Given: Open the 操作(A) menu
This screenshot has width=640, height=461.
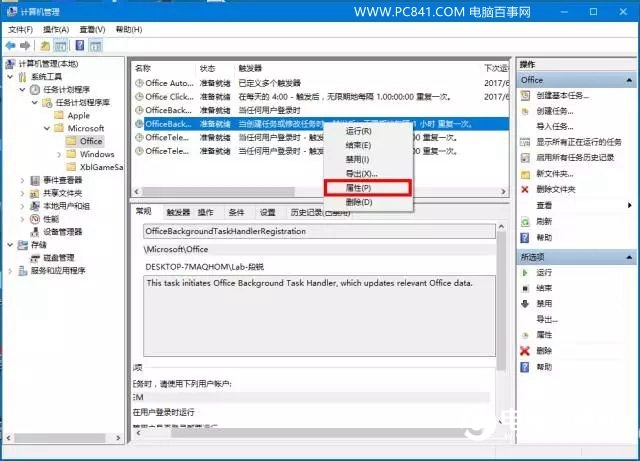Looking at the screenshot, I should tap(56, 29).
